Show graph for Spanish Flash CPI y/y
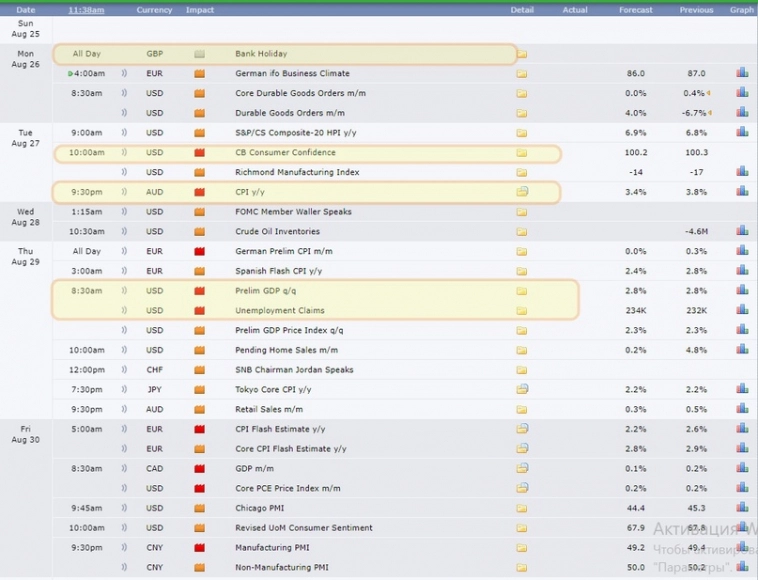 pos(743,270)
